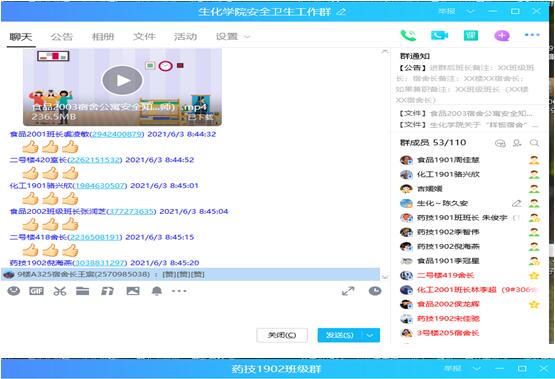Click the 关闭(C) button
This screenshot has height=379, width=555.
click(282, 335)
